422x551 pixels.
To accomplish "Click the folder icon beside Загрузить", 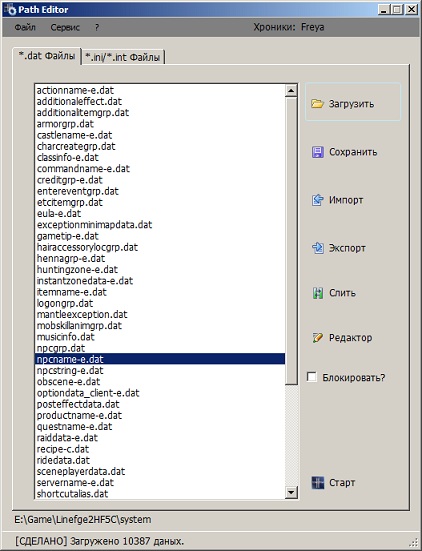I will (317, 104).
